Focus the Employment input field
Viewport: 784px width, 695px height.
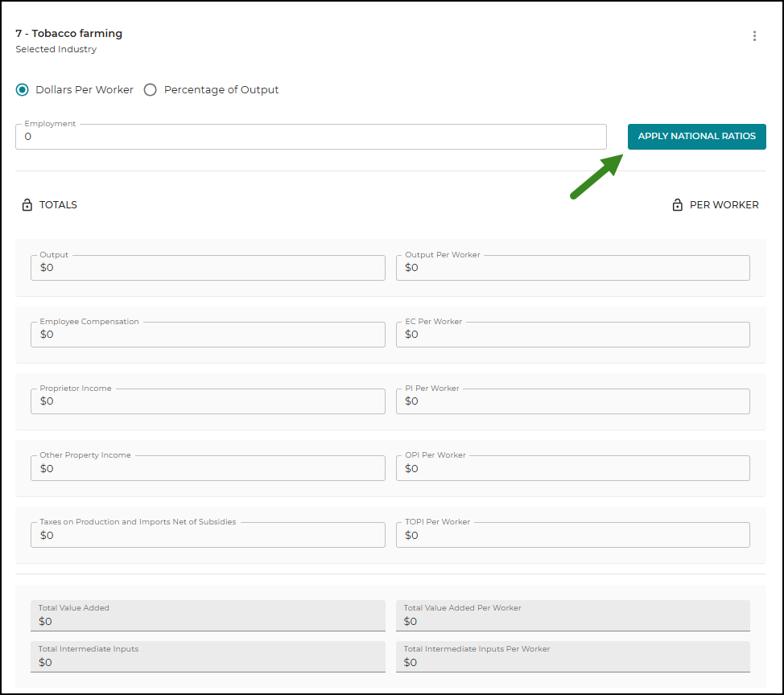[311, 137]
